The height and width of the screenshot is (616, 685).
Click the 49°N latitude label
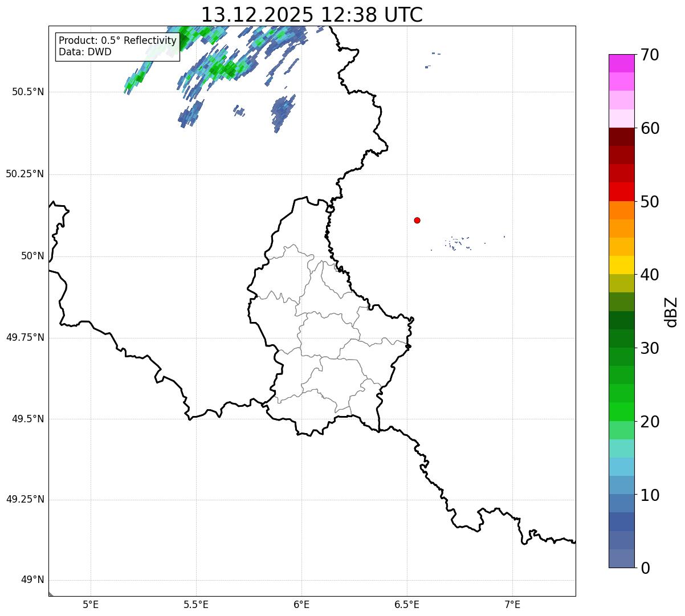(x=32, y=580)
